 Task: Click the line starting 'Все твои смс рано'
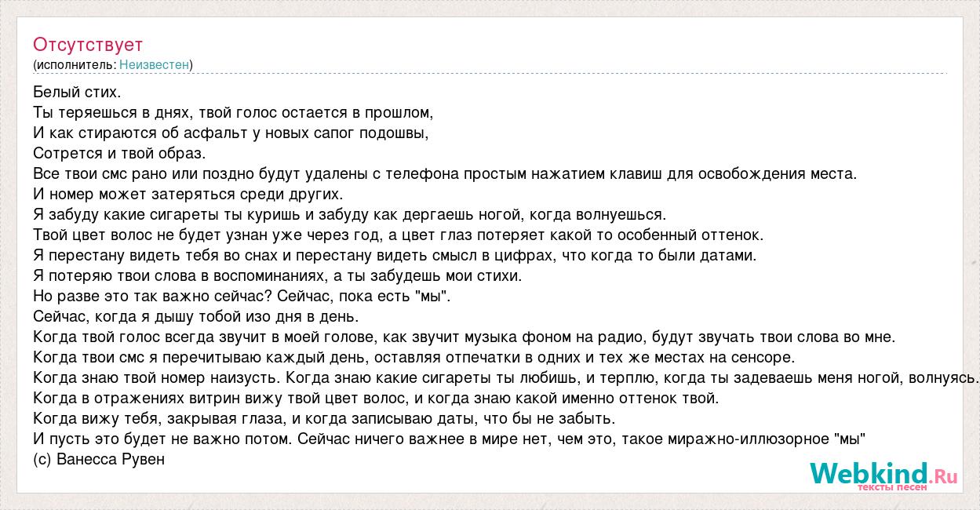pyautogui.click(x=445, y=173)
